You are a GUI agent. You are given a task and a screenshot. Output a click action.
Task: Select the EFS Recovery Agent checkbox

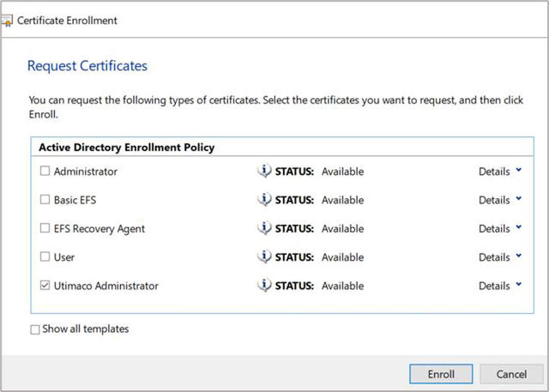45,229
